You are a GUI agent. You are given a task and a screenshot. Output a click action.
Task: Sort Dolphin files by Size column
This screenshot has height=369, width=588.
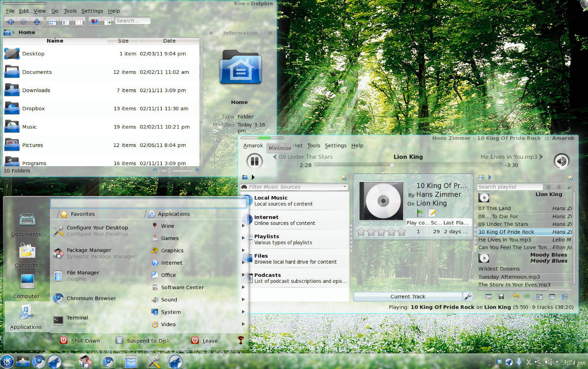click(x=123, y=41)
